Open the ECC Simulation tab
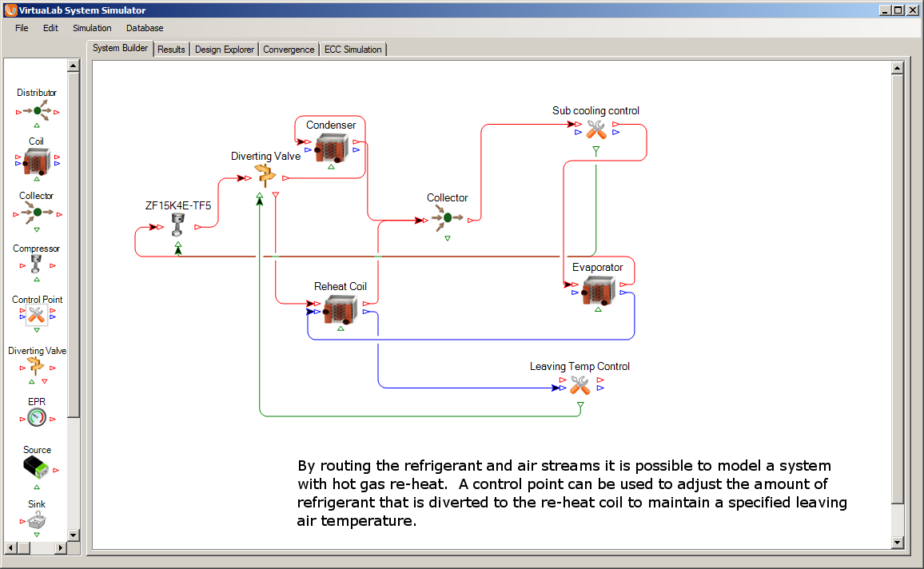 click(352, 50)
